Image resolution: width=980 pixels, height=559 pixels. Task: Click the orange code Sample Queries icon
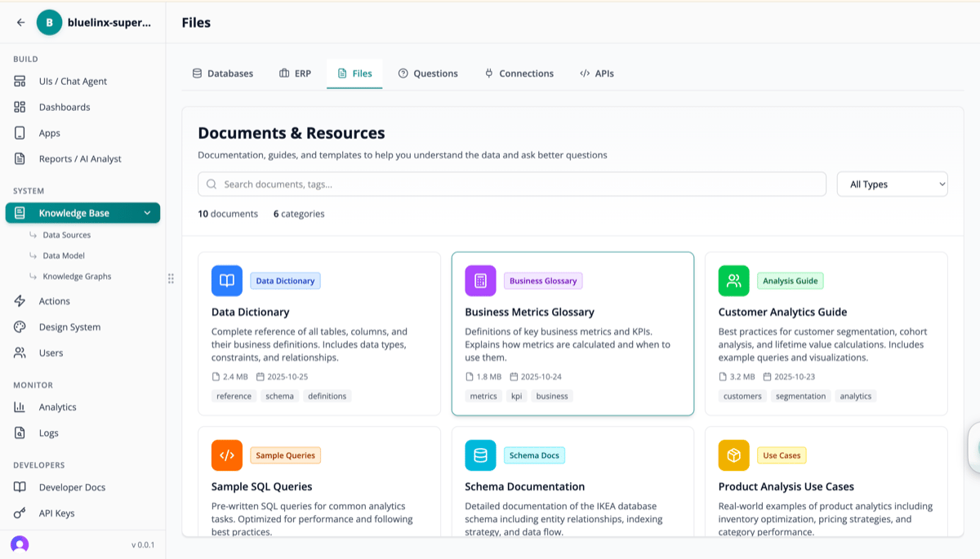point(227,455)
